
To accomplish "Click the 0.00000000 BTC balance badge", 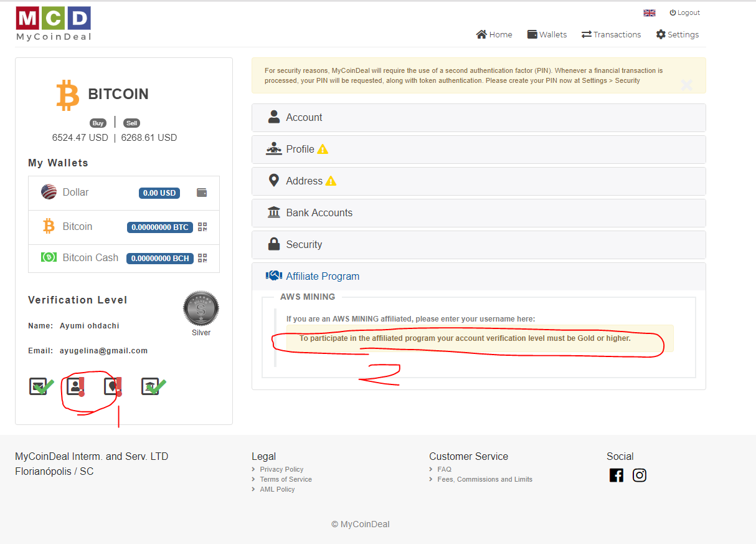I will pos(159,227).
